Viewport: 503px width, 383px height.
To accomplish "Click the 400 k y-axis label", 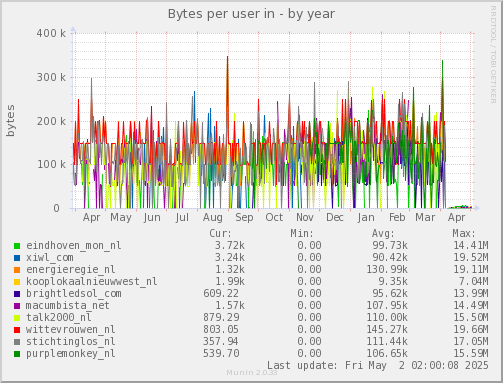I will tap(51, 33).
